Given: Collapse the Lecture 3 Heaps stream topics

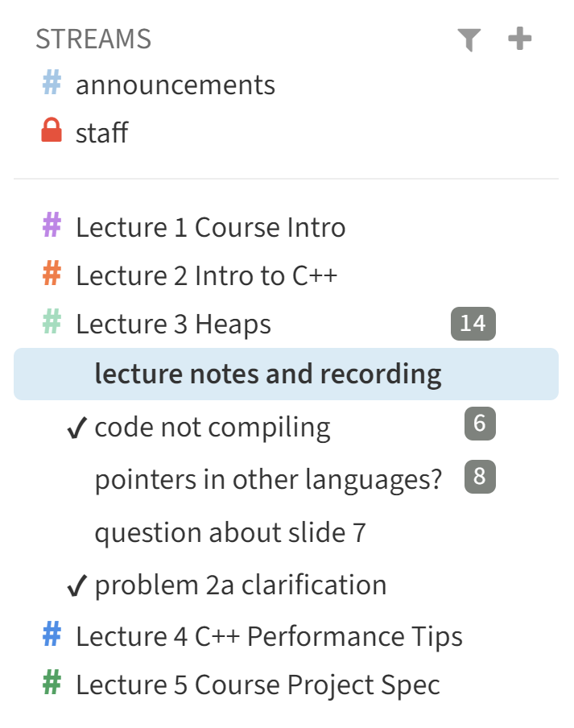Looking at the screenshot, I should click(x=173, y=324).
